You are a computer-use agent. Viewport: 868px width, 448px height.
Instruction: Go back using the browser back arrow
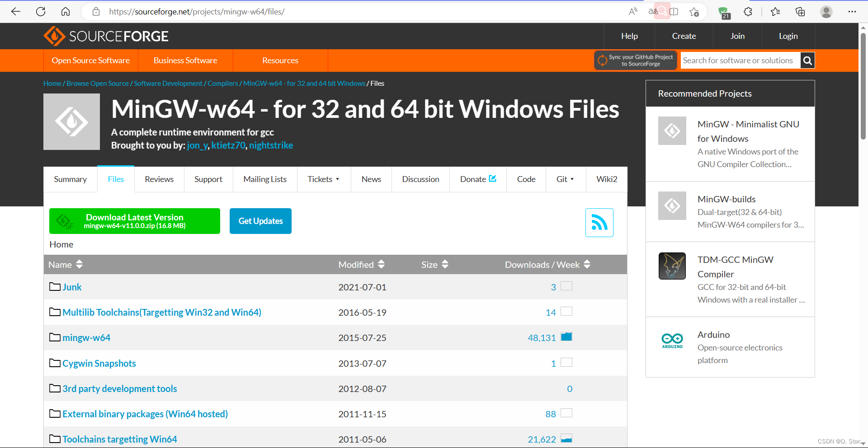coord(16,12)
